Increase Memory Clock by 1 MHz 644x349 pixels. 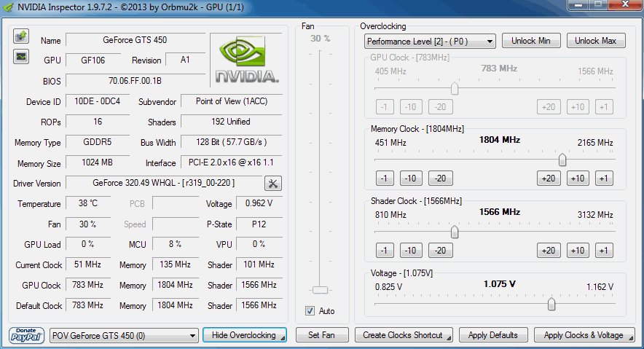(604, 179)
